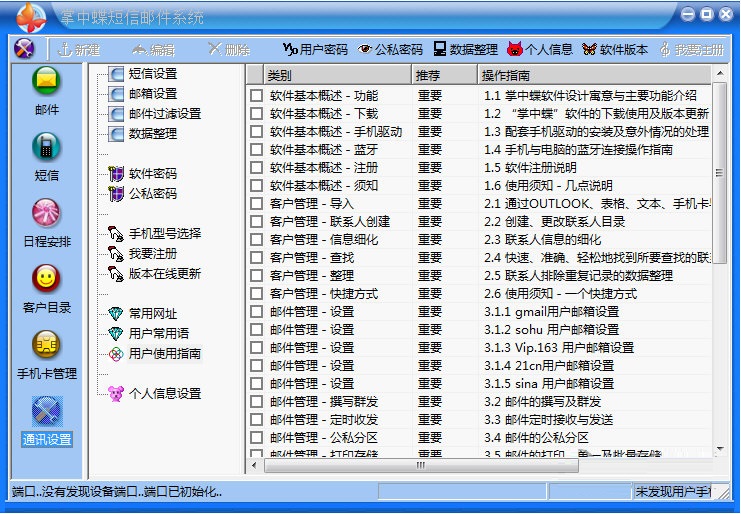Click 1.6 使用须知 - 几点说明 entry
This screenshot has height=514, width=741.
(x=548, y=186)
